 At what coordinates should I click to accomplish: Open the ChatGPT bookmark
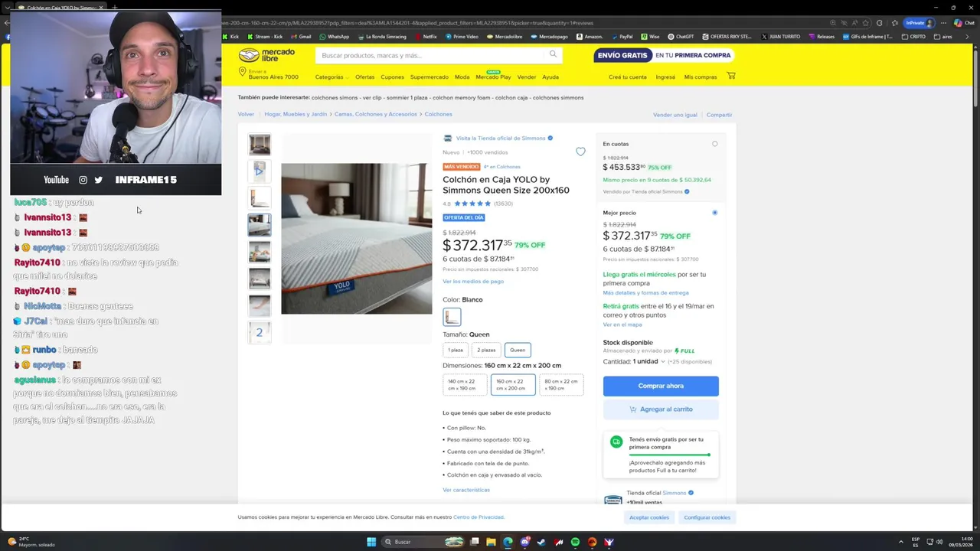click(681, 36)
